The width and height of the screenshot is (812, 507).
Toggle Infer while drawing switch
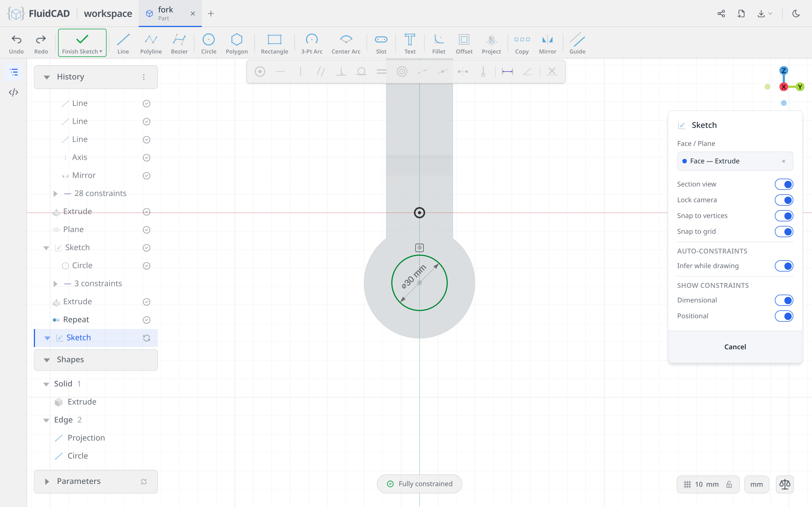coord(784,266)
